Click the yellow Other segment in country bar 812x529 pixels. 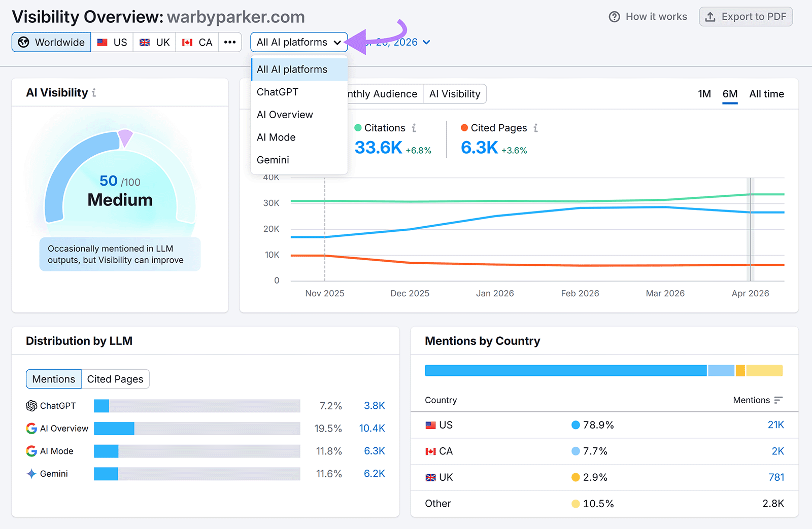[x=764, y=370]
